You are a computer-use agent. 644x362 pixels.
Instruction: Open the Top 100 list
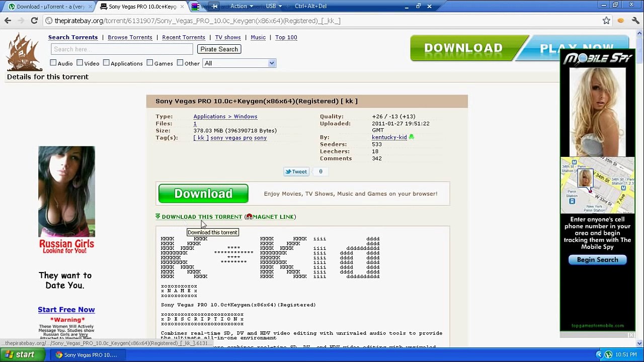286,37
